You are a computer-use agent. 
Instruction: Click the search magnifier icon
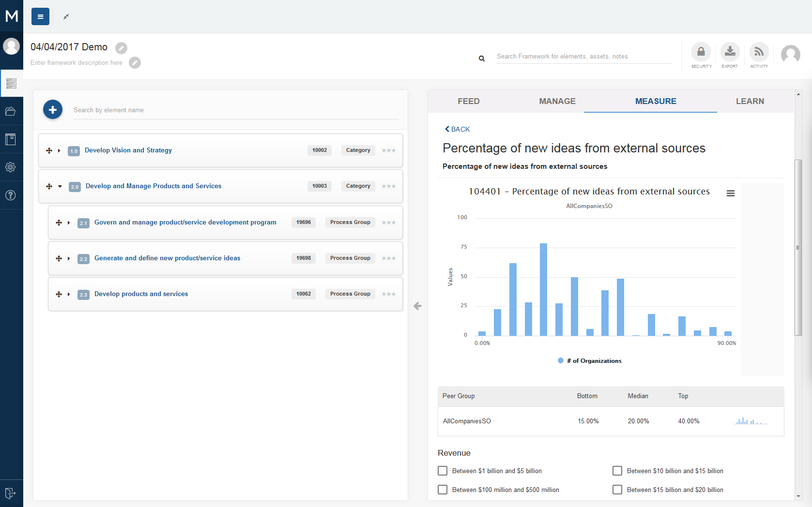tap(482, 59)
